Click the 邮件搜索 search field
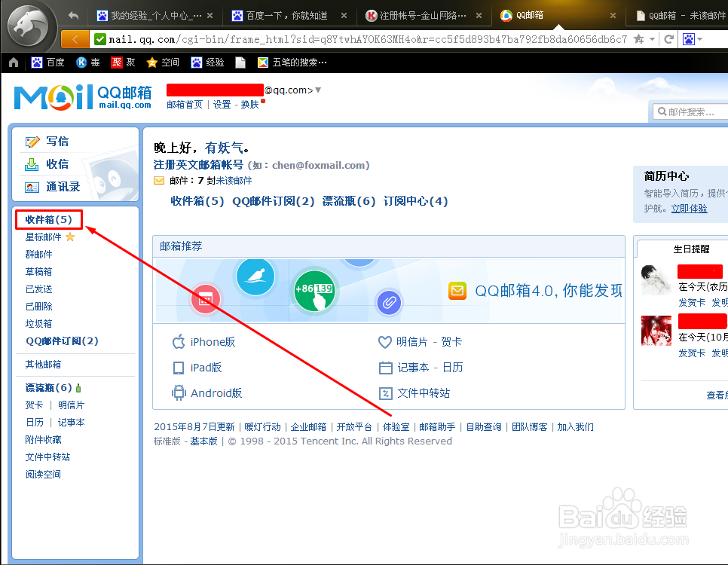This screenshot has height=565, width=728. [690, 112]
